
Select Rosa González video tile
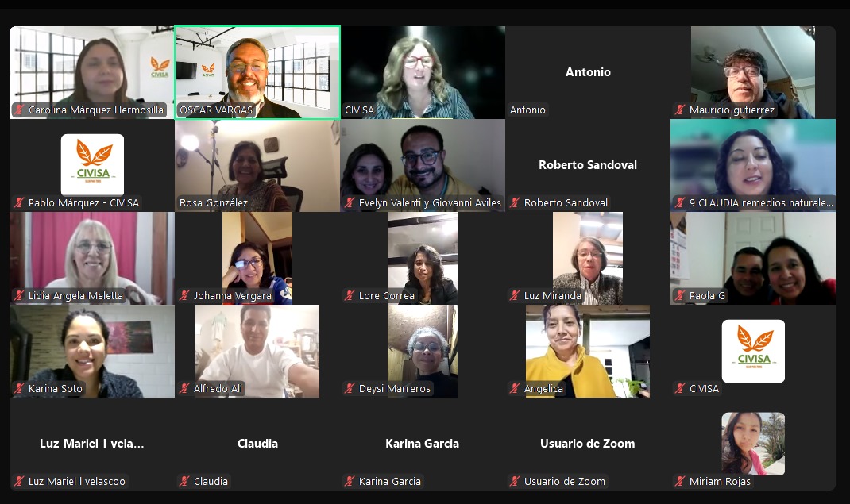coord(257,166)
